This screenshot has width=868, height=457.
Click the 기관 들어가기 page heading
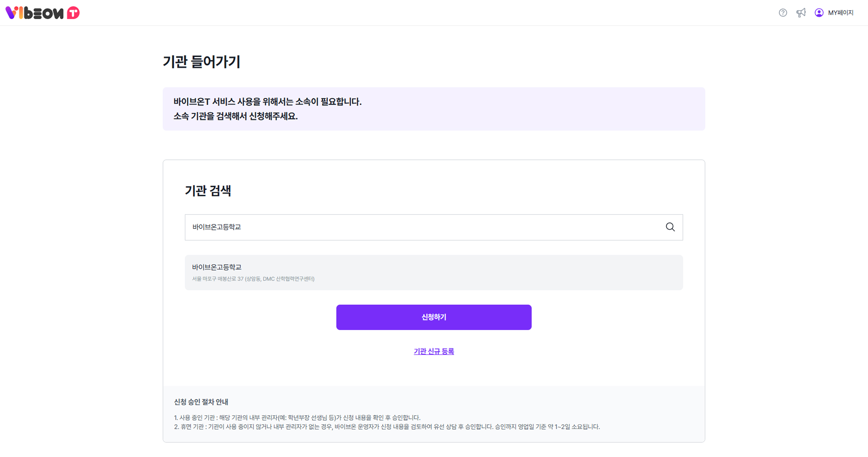click(201, 62)
